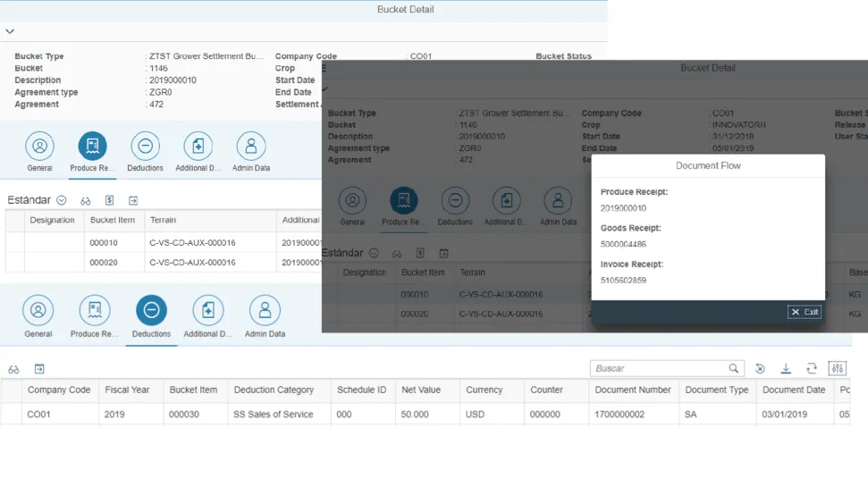
Task: Expand the Estándar dropdown in the undimmed panel
Action: pos(62,201)
